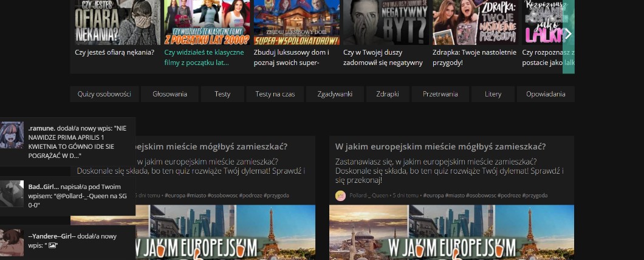Click Pollard-_-Queen author avatar on right card
The width and height of the screenshot is (644, 260).
(x=340, y=196)
